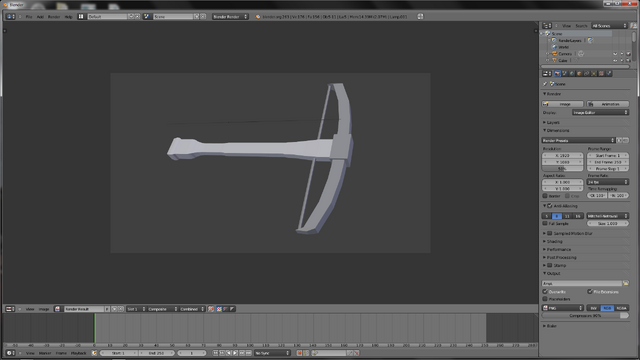The image size is (640, 360).
Task: Click the play animation button in timeline
Action: click(235, 353)
